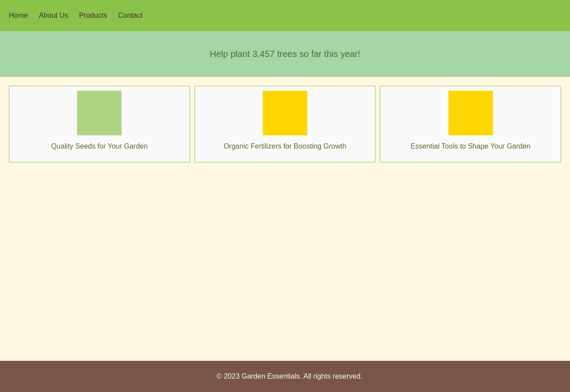The image size is (570, 392).
Task: Click the tree-planting progress banner
Action: [x=285, y=53]
